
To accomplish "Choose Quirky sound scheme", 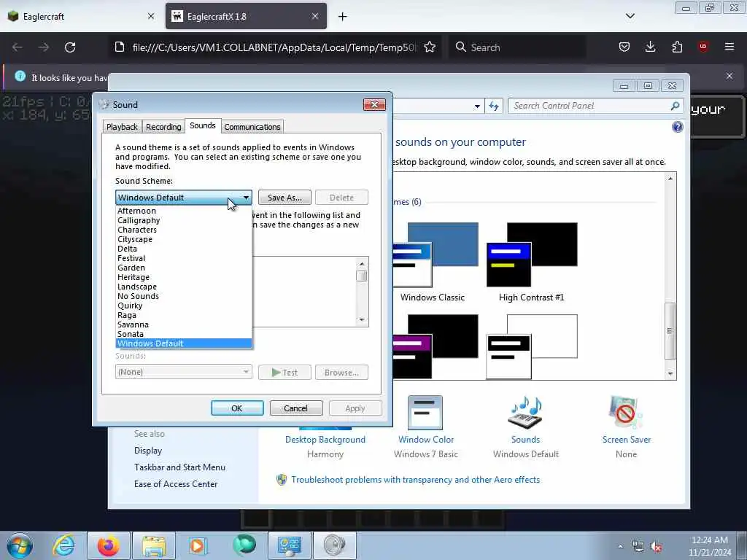I will pos(184,306).
